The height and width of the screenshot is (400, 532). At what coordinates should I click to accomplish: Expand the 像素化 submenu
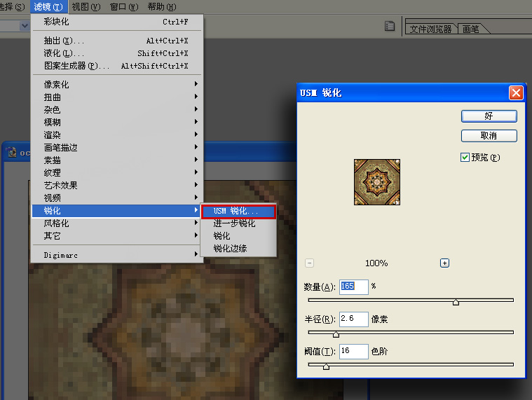click(117, 84)
